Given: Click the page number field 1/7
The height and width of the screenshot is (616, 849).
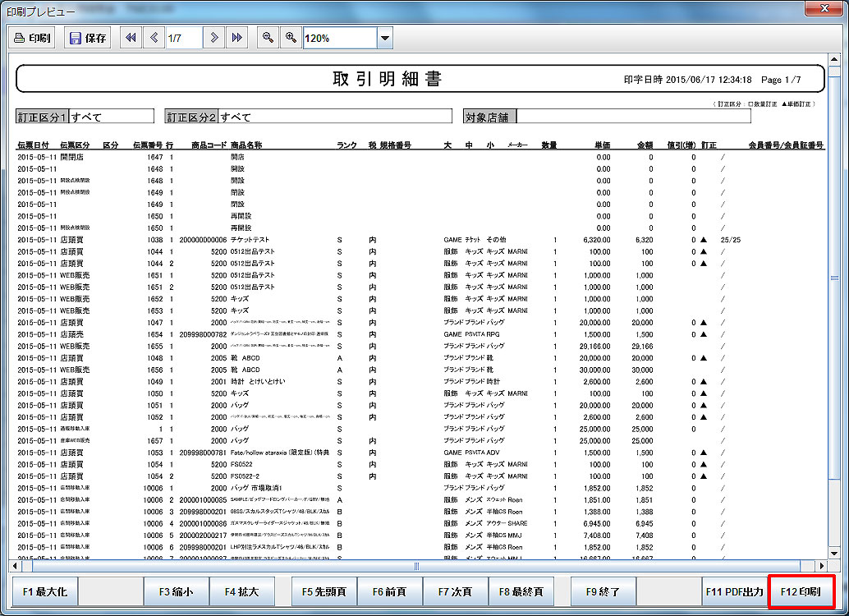Looking at the screenshot, I should point(184,38).
